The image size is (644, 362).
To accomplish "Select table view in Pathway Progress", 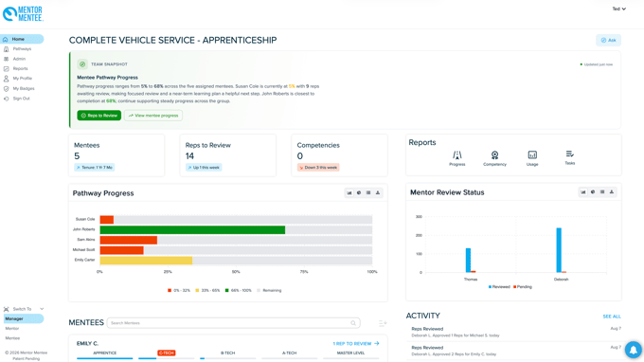I will 368,192.
